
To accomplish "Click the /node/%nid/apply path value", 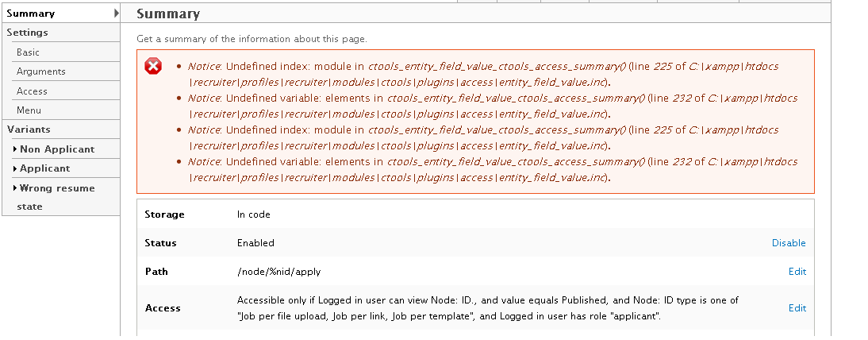I will [279, 272].
